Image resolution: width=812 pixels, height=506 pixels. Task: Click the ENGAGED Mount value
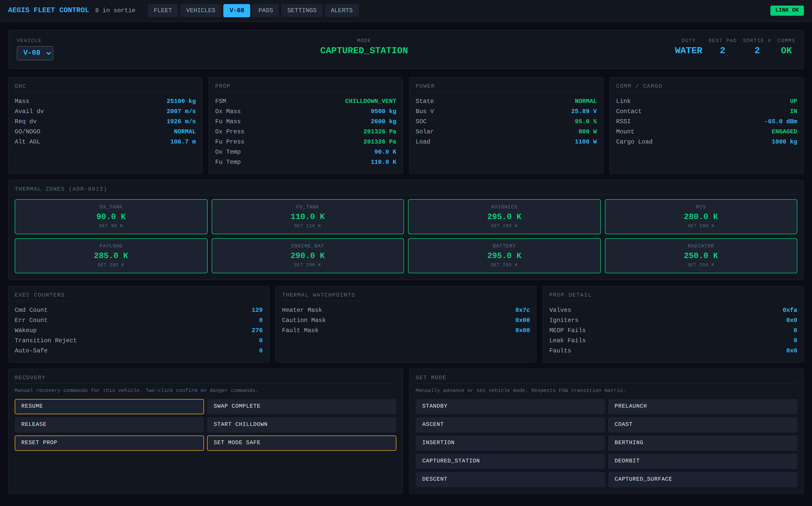coord(784,132)
